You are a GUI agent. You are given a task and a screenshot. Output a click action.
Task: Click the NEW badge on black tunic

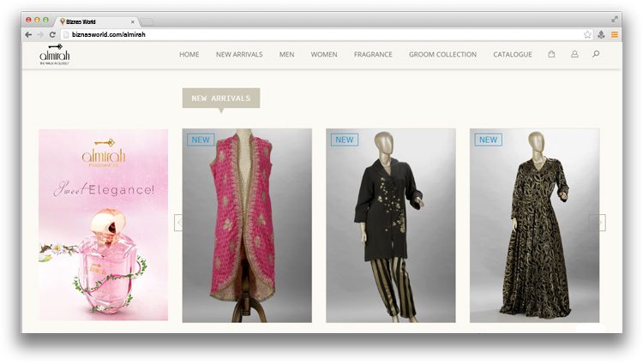[x=345, y=140]
